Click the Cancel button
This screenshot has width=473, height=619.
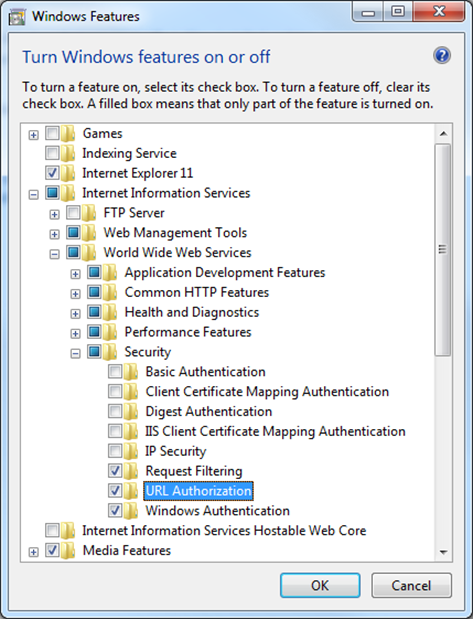click(x=411, y=585)
